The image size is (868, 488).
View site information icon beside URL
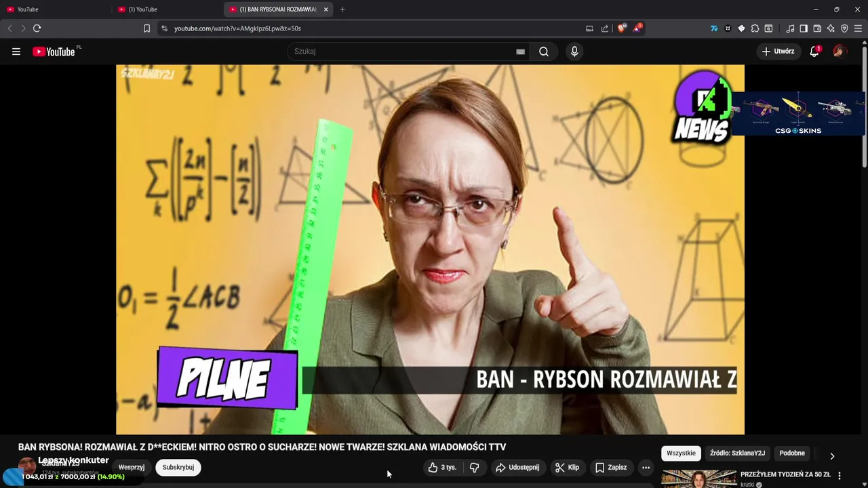point(163,28)
